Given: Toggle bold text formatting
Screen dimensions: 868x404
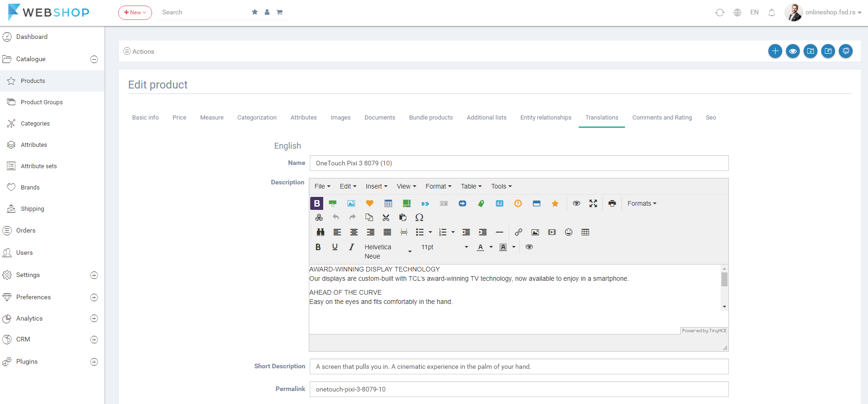Looking at the screenshot, I should [x=318, y=247].
